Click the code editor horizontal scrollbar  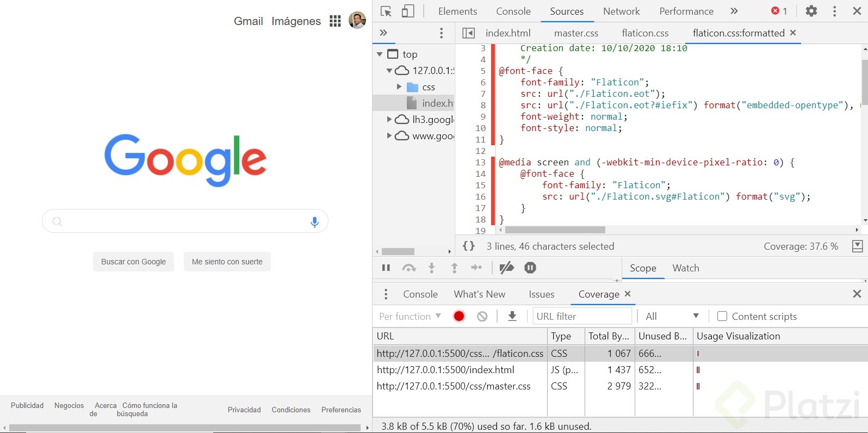pyautogui.click(x=555, y=230)
